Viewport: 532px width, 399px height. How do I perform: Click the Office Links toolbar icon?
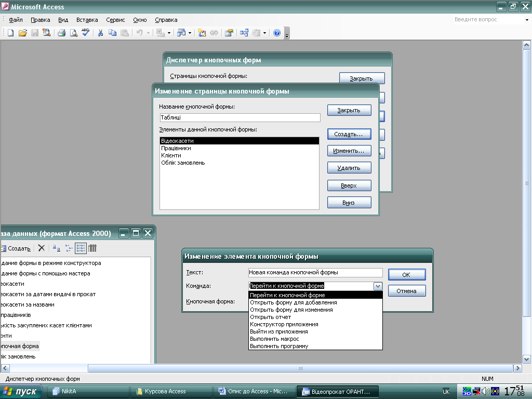click(x=160, y=33)
